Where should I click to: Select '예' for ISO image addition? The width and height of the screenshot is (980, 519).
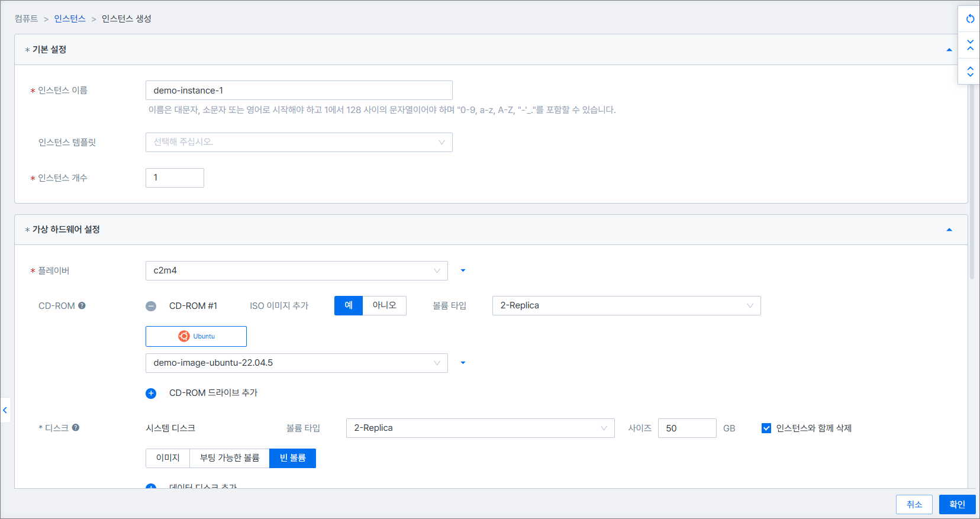pyautogui.click(x=349, y=305)
